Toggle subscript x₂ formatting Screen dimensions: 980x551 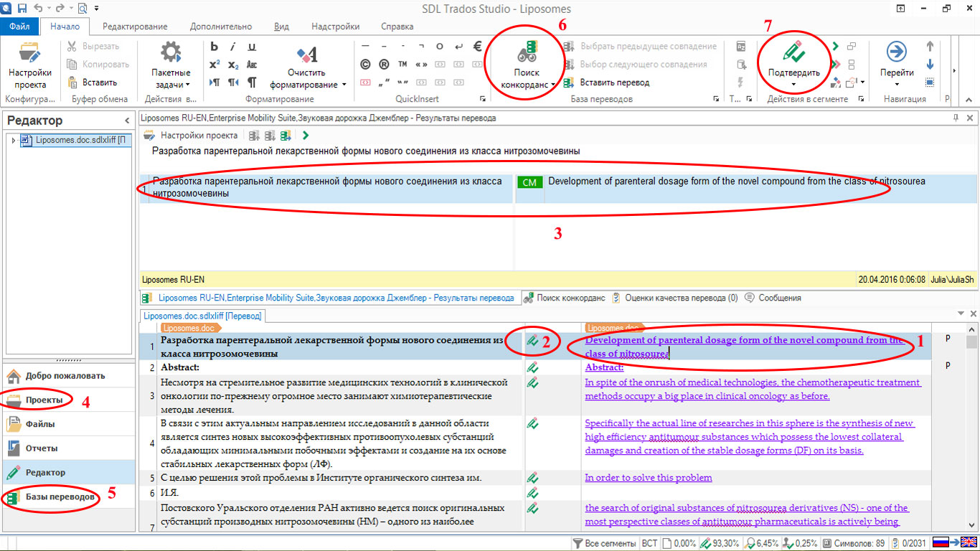[x=233, y=65]
